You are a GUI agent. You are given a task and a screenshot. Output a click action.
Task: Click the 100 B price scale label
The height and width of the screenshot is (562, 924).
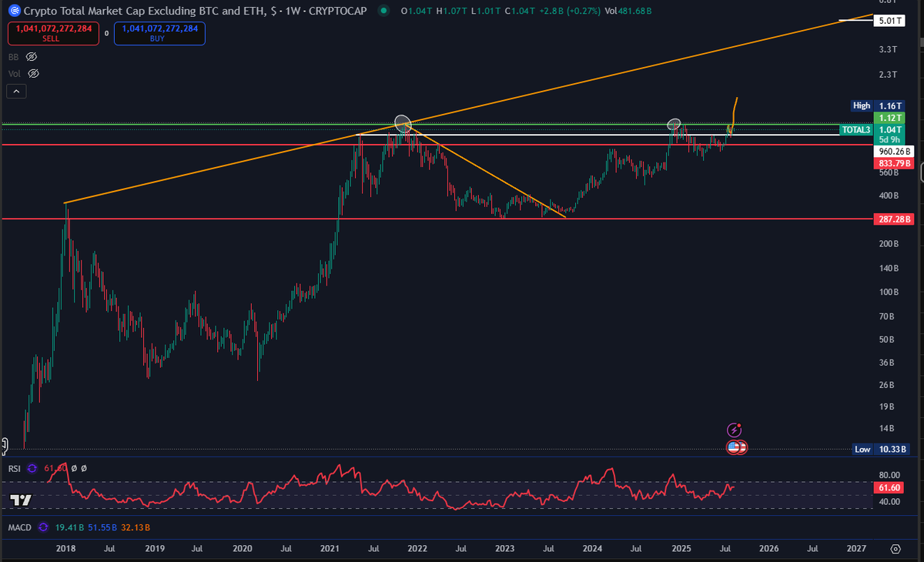click(888, 293)
